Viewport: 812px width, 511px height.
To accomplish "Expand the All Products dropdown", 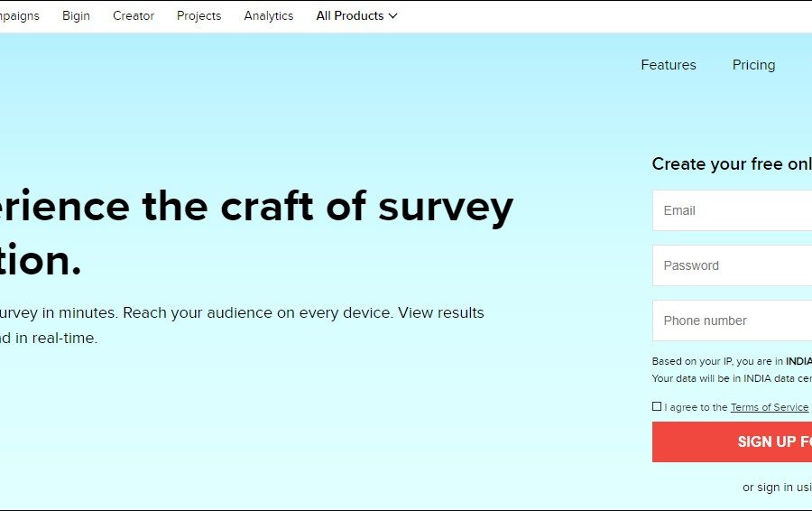I will coord(356,16).
